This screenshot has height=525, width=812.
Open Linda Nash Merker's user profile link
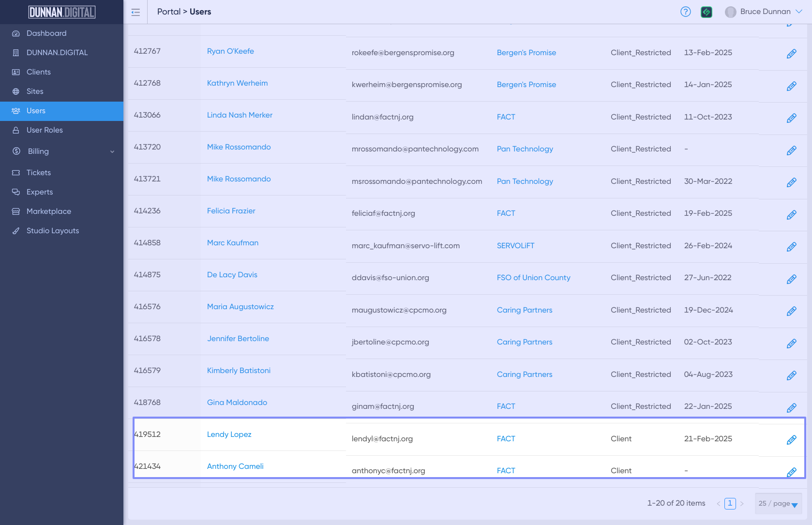(240, 115)
